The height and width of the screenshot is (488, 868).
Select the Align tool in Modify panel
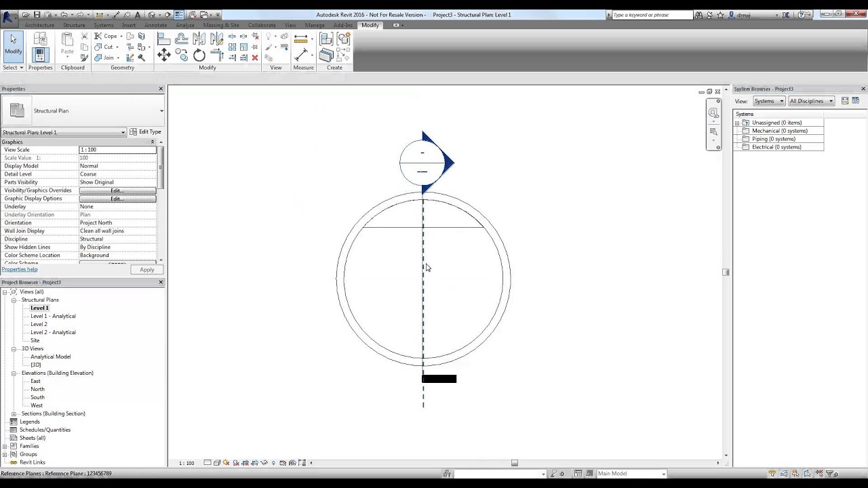[164, 38]
